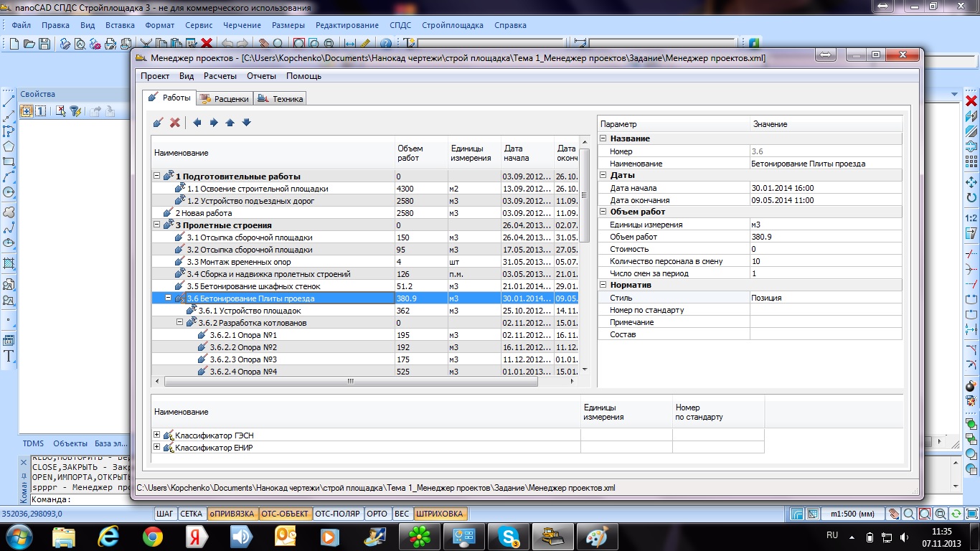Delete selected work with red X icon
Screen dimensions: 980x551
(x=175, y=123)
